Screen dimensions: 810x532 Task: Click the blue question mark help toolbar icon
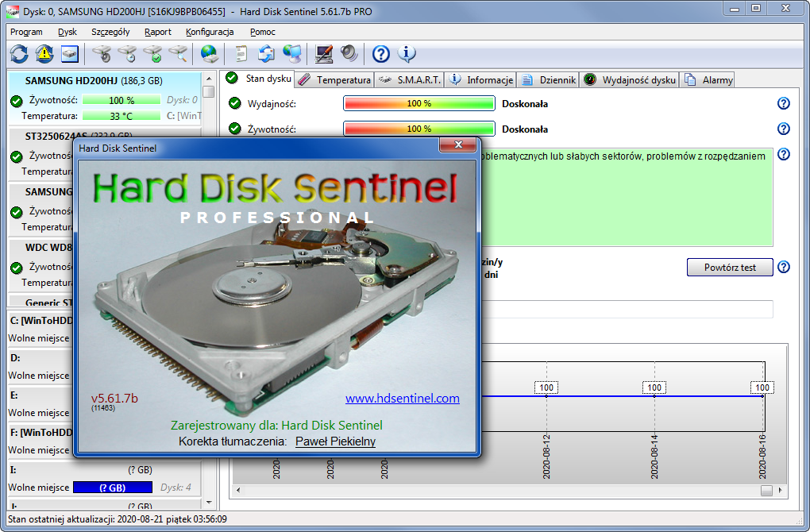coord(381,54)
